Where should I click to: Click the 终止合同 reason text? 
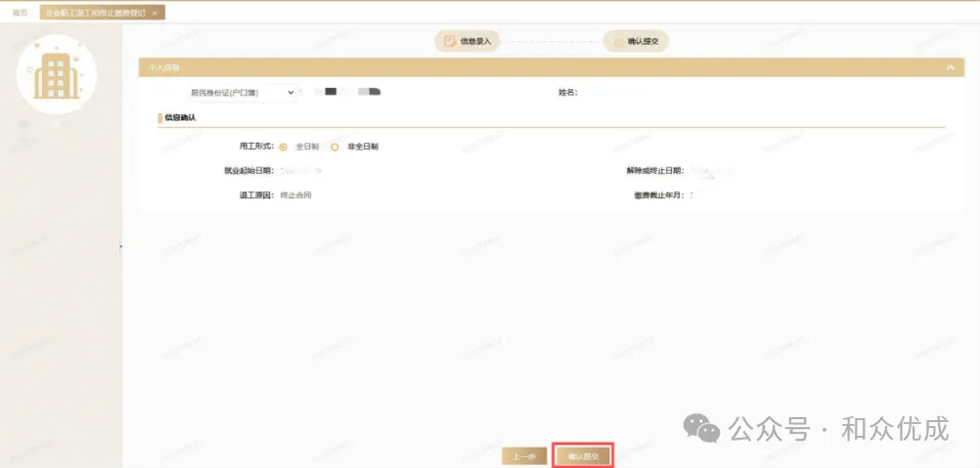pos(295,195)
